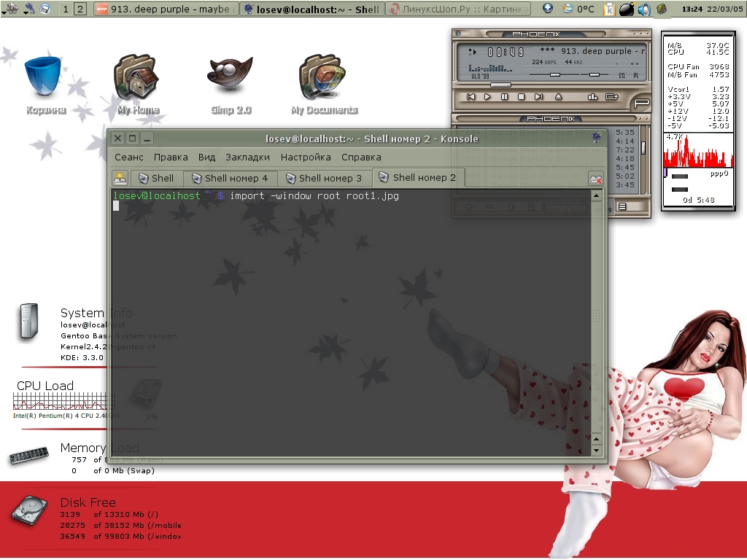Click the weather 0°C applet
Screen dimensions: 747x560
pos(578,9)
